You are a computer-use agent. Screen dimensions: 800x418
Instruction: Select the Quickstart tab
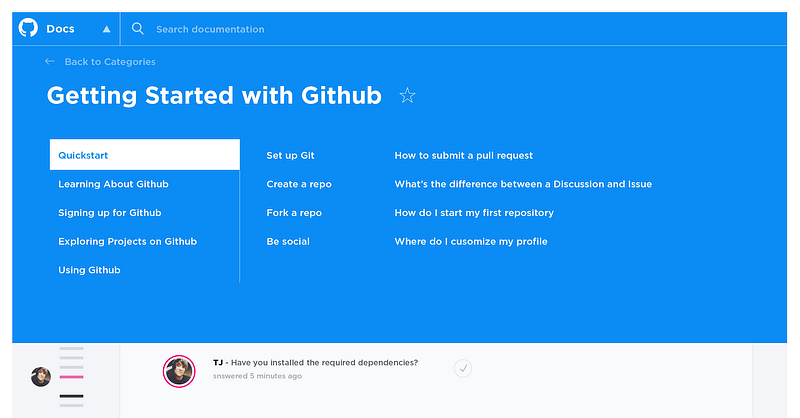pyautogui.click(x=144, y=155)
